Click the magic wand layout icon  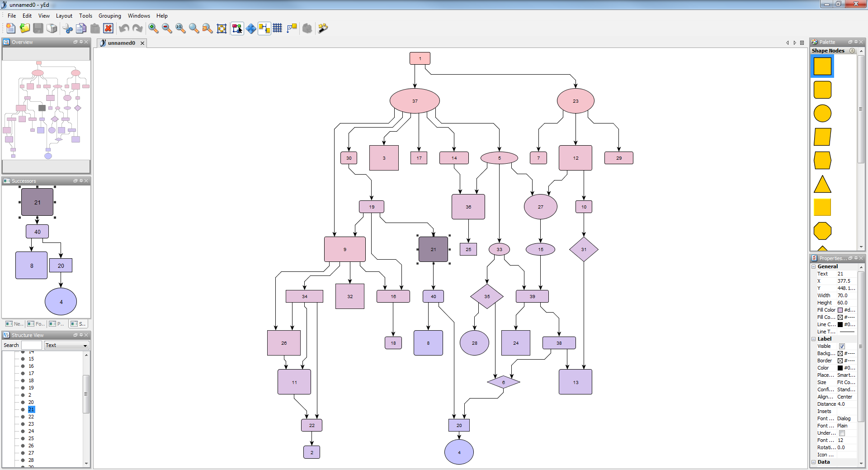pos(323,28)
